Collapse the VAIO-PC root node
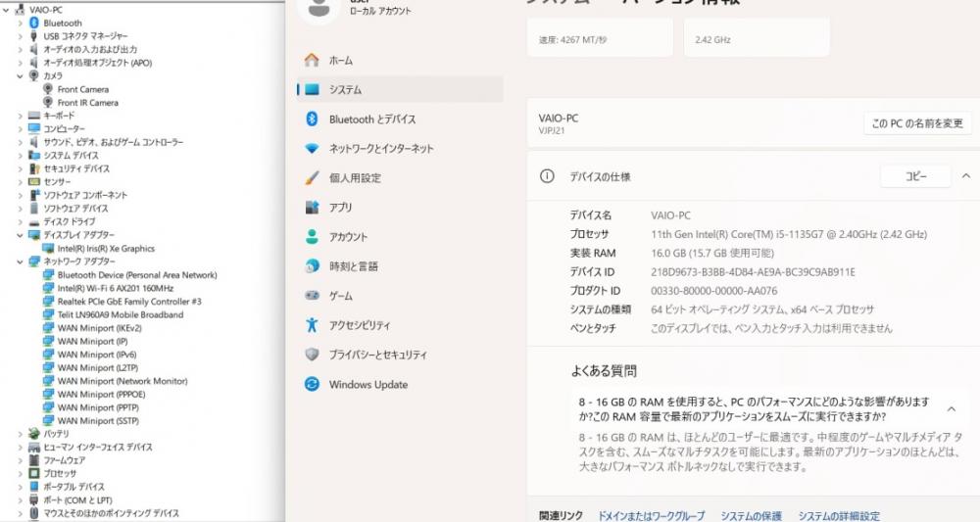 (6, 10)
